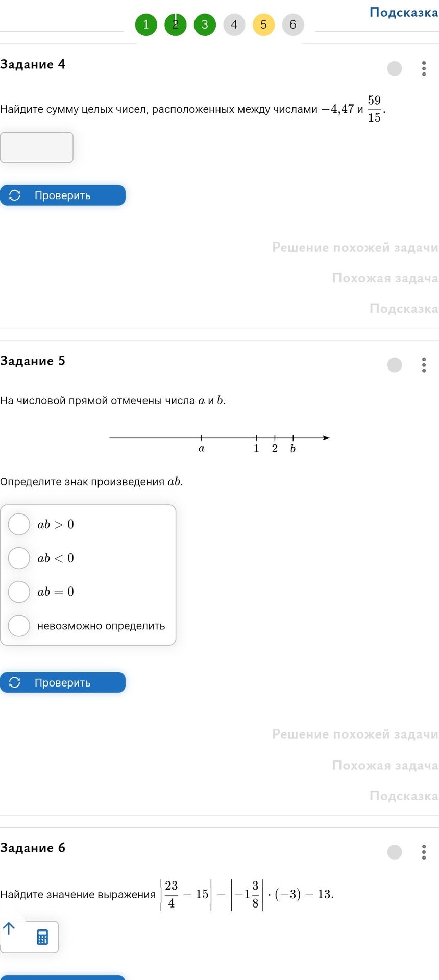The height and width of the screenshot is (980, 439).
Task: Select the ab > 0 radio option
Action: coord(19,524)
